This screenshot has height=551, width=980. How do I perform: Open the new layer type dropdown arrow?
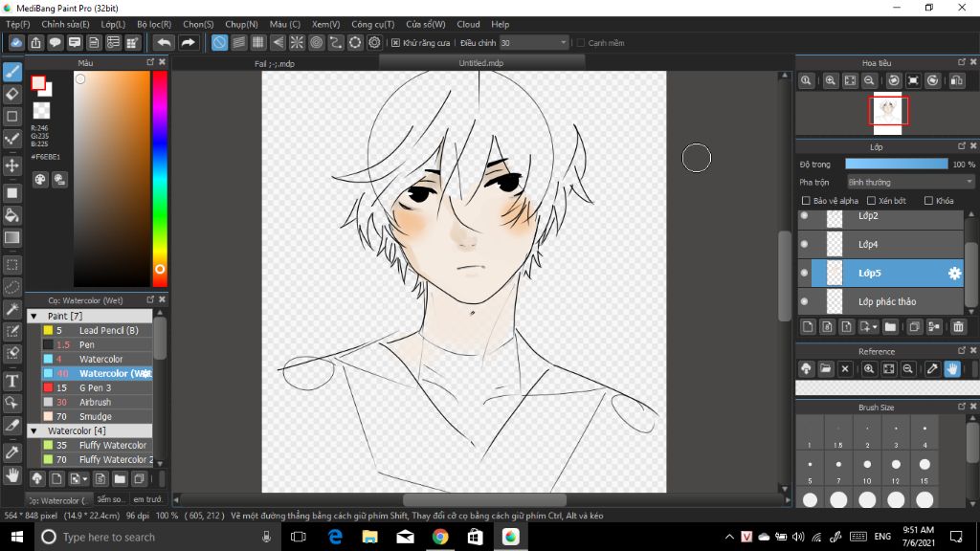[x=875, y=327]
